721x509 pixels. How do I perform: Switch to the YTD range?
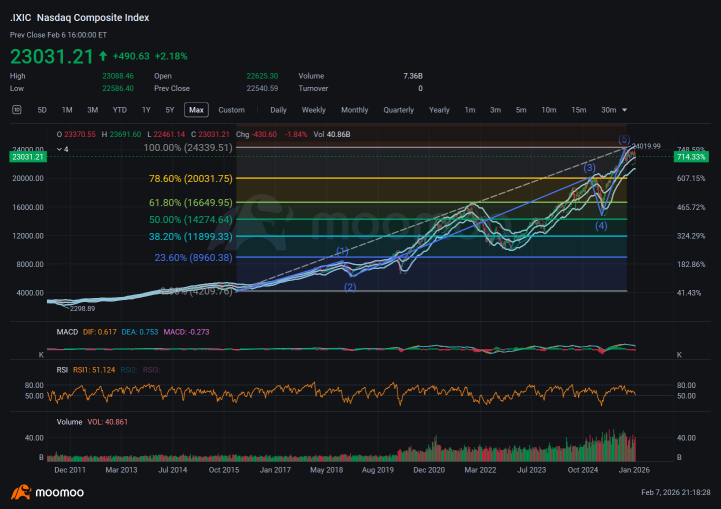coord(120,110)
